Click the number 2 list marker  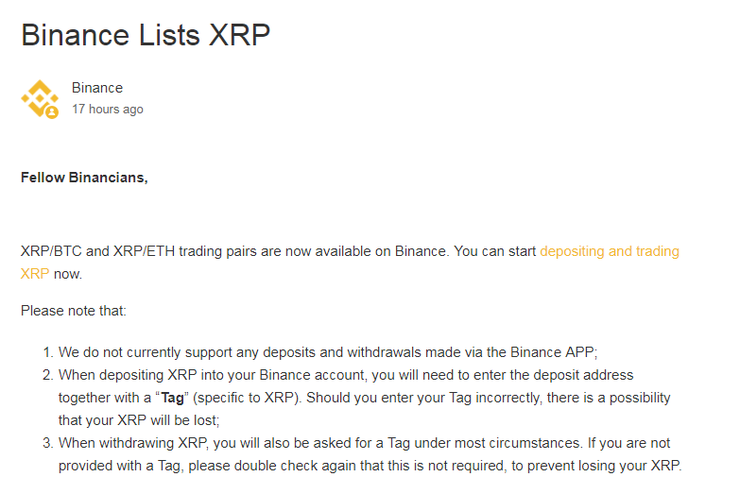[48, 375]
